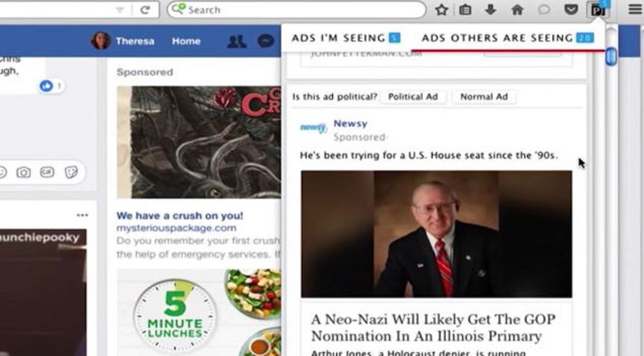Click the mysteriouspackage.com ad link
Viewport: 644px width, 356px height.
coord(176,228)
